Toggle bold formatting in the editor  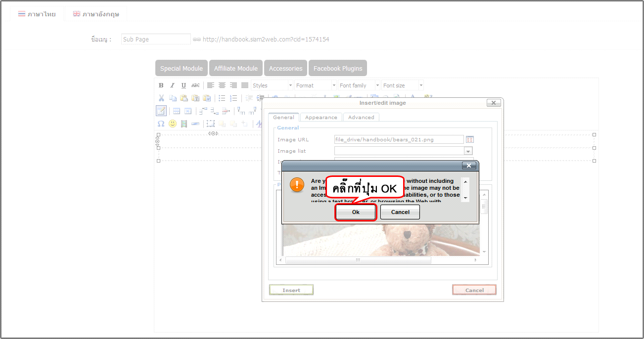[161, 85]
